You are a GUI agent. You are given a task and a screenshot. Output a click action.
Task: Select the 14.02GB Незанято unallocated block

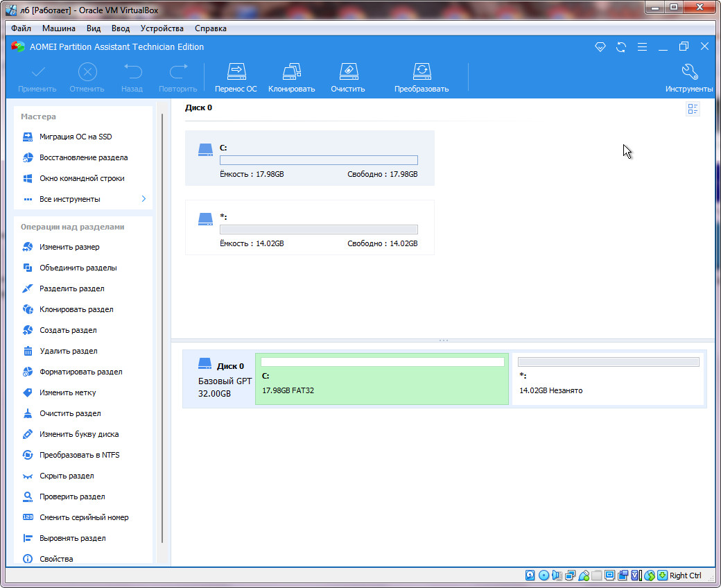pos(607,379)
